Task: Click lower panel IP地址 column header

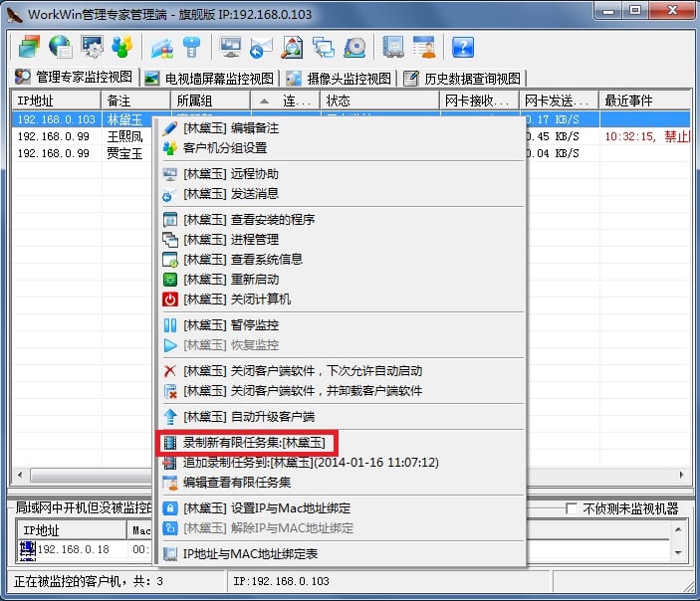Action: pos(72,530)
